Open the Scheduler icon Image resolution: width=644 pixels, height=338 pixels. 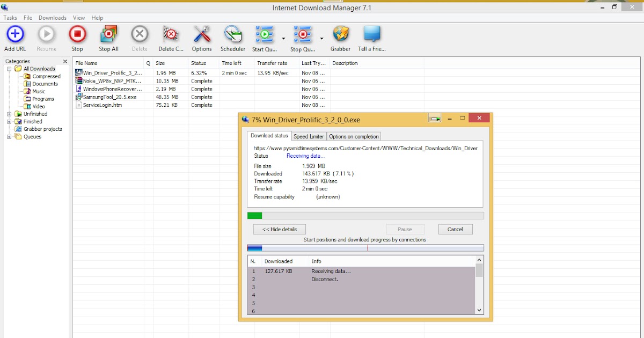pyautogui.click(x=233, y=34)
